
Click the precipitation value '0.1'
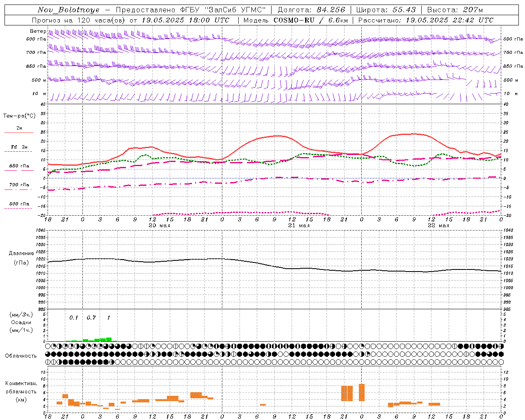pyautogui.click(x=73, y=318)
